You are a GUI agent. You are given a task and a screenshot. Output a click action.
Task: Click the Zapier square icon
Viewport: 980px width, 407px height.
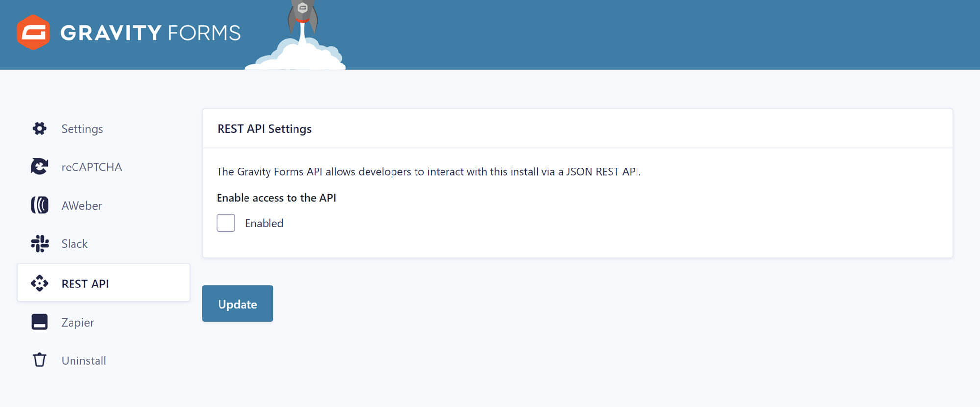[x=40, y=322]
